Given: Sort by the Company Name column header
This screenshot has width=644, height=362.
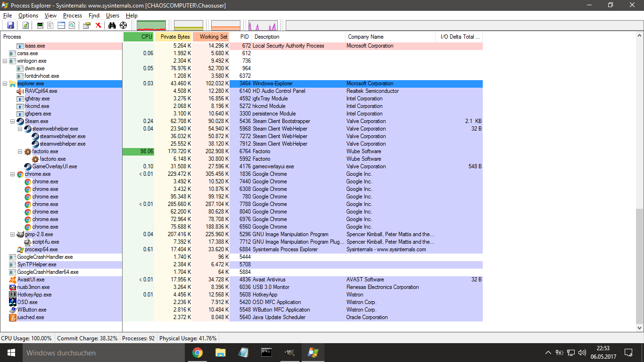Looking at the screenshot, I should click(x=390, y=37).
